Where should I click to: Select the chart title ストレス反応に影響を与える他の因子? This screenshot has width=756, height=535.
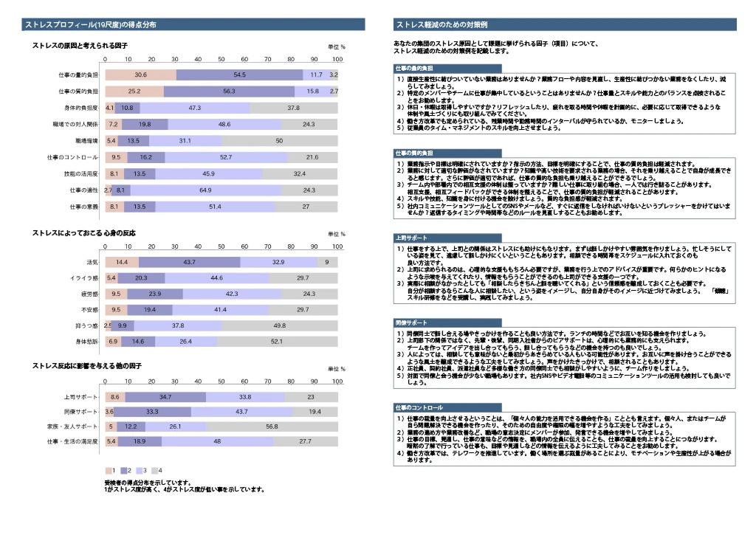click(87, 366)
